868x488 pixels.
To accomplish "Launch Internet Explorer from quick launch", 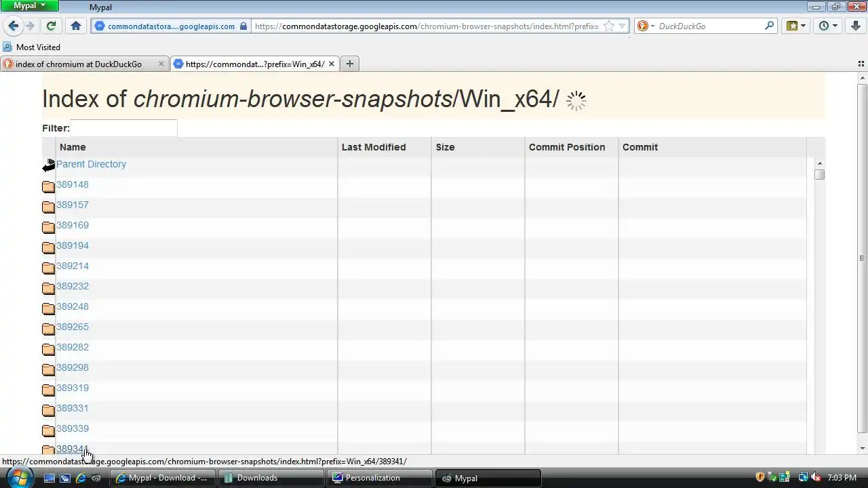I will (81, 478).
